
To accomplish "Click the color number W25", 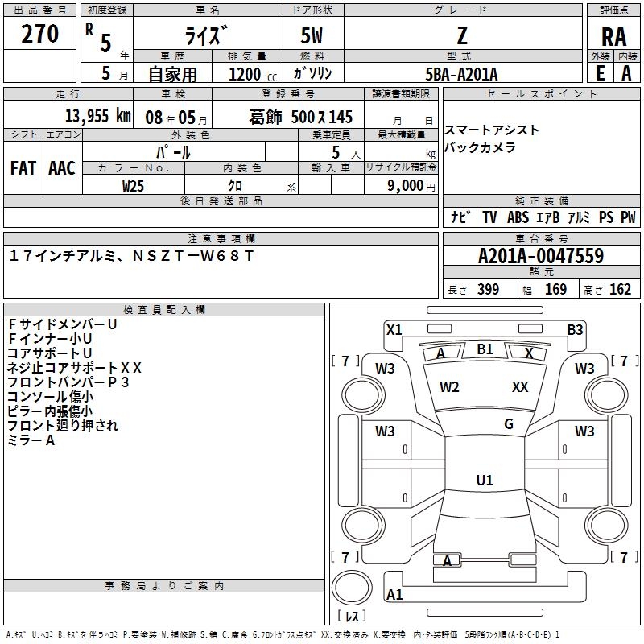I will [133, 186].
